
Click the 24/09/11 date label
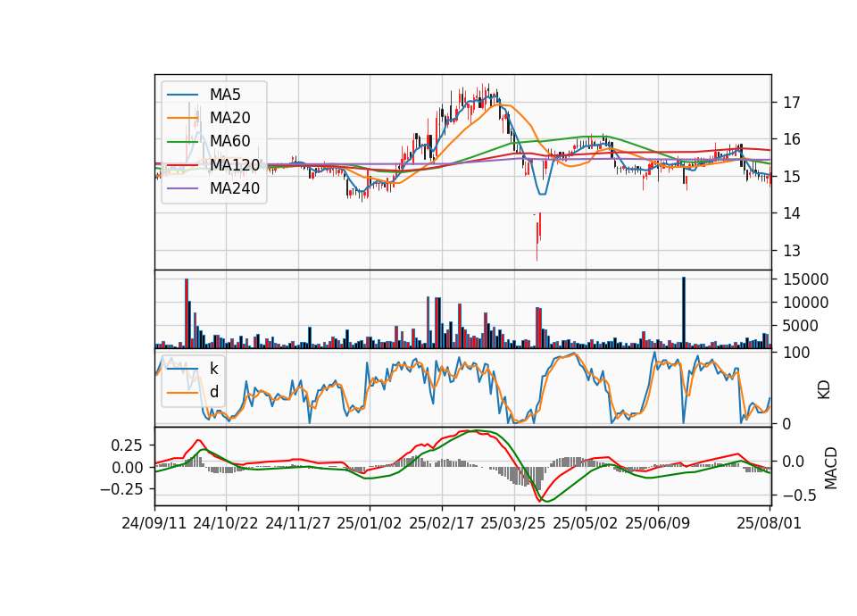point(154,523)
